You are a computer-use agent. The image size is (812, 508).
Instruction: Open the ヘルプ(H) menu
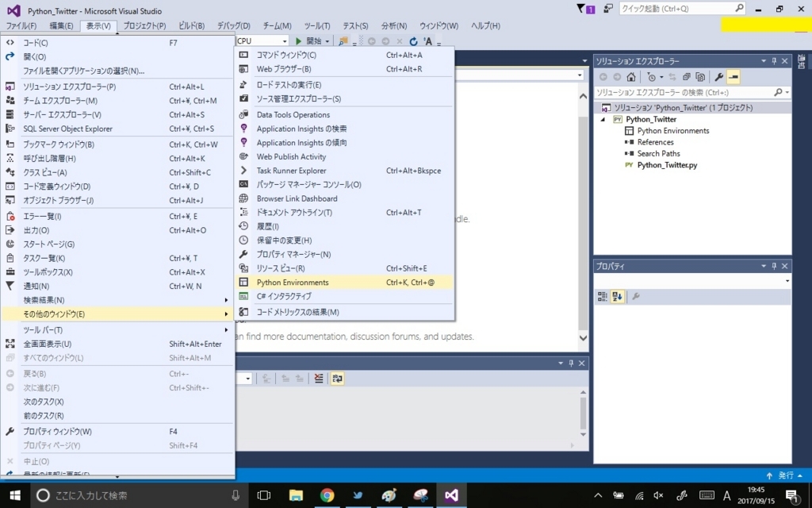486,25
